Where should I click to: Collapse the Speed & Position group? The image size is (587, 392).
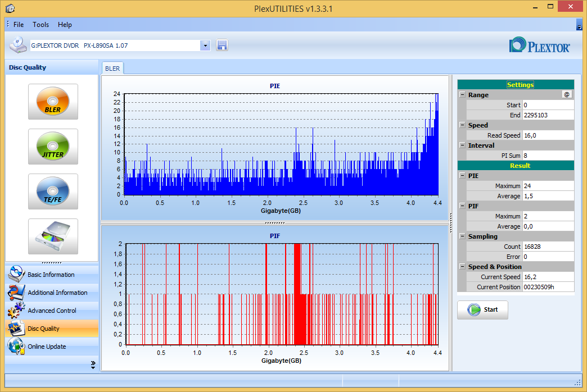(x=462, y=266)
